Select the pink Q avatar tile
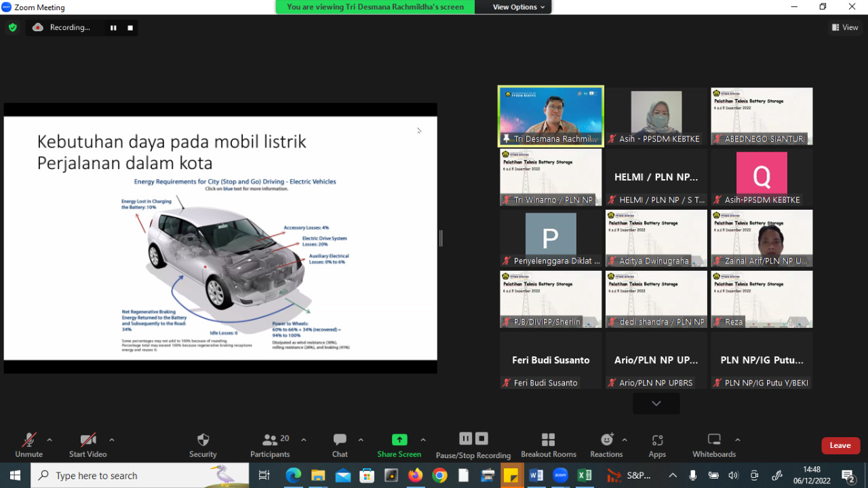 click(x=762, y=177)
